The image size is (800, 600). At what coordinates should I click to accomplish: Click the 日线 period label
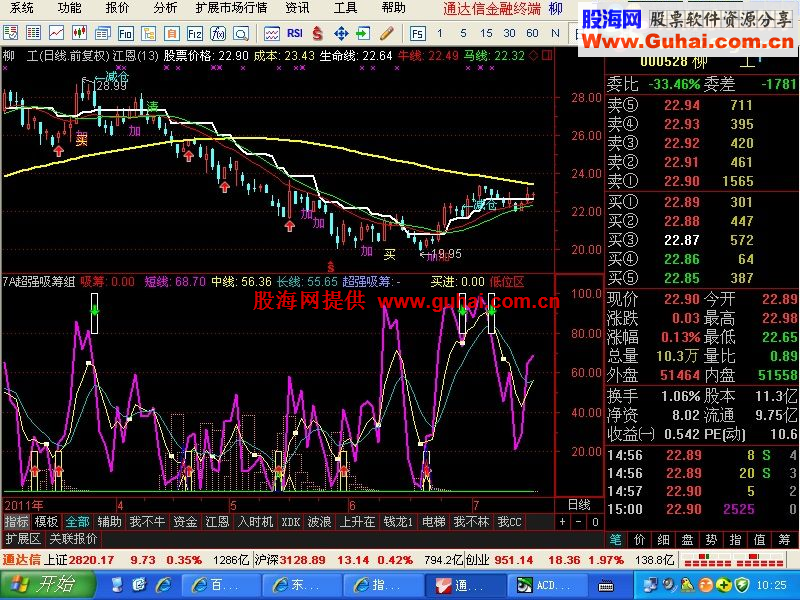pyautogui.click(x=579, y=505)
